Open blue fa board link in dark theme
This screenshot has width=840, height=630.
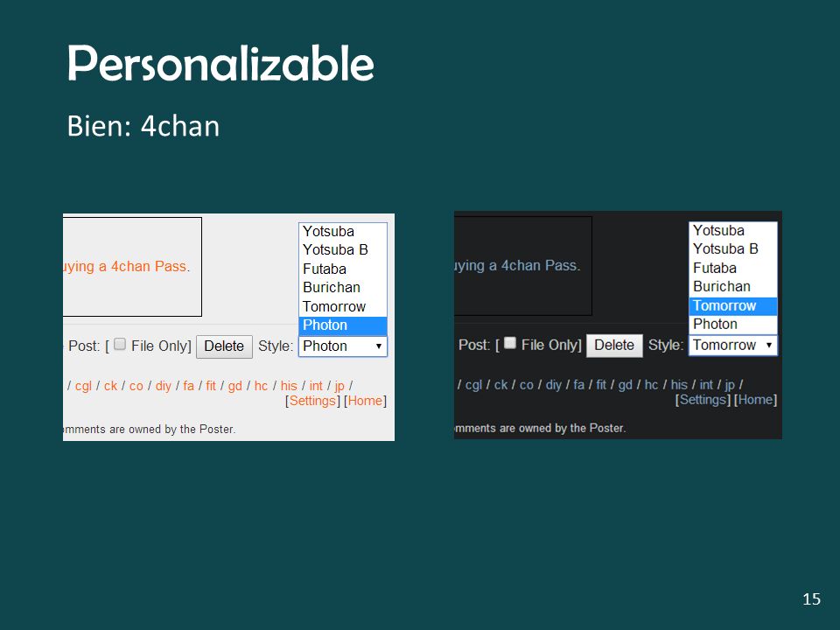(x=579, y=385)
